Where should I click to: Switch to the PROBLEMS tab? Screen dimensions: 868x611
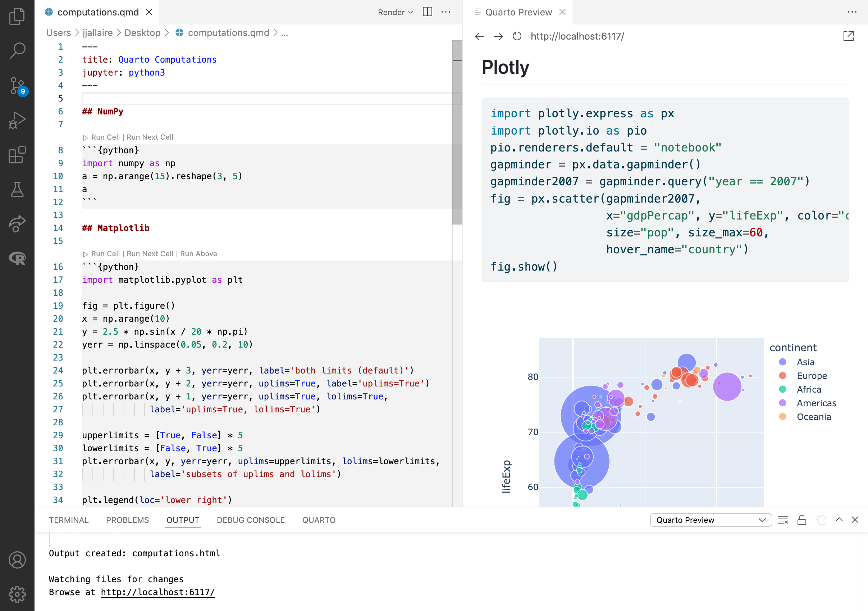click(x=127, y=520)
